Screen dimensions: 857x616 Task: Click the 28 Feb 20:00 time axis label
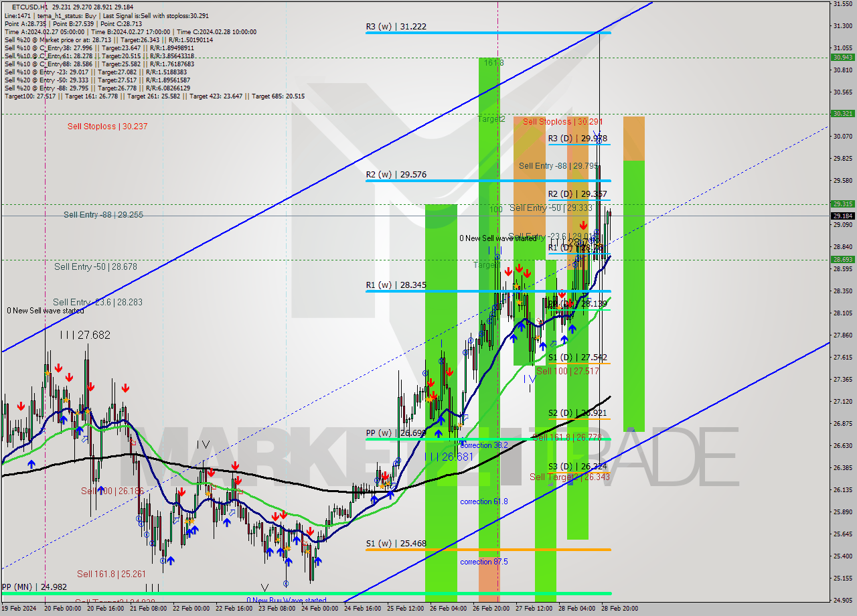click(620, 609)
